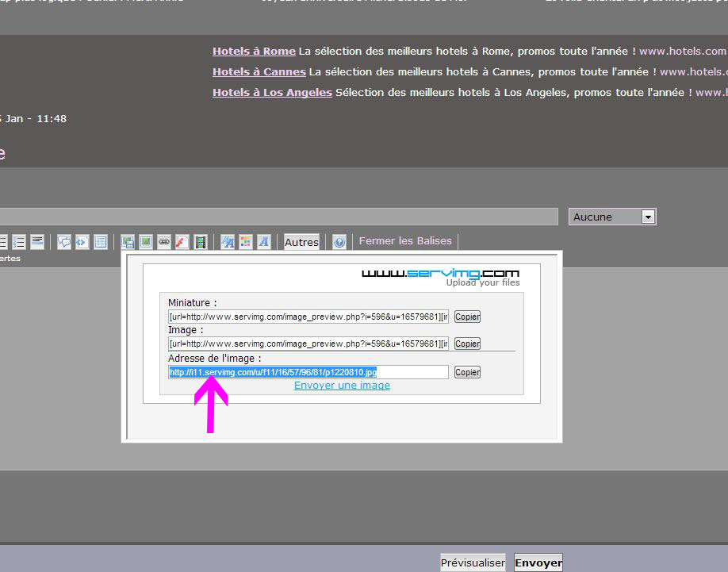Viewport: 728px width, 572px height.
Task: Open the Hotels à Los Angeles ad link
Action: coord(273,92)
